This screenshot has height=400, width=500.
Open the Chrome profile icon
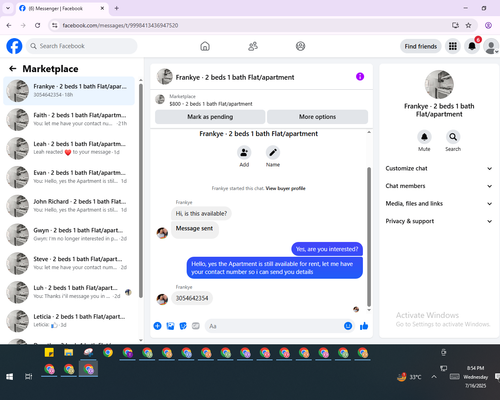point(488,25)
